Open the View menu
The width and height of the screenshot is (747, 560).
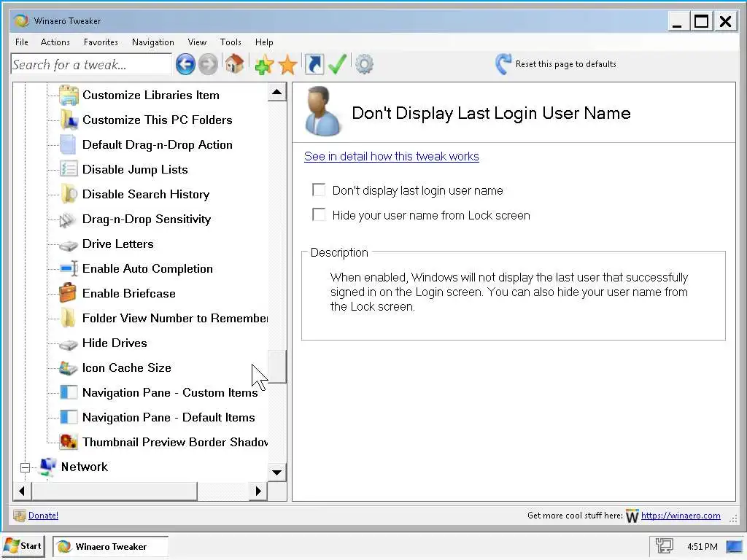click(x=197, y=42)
